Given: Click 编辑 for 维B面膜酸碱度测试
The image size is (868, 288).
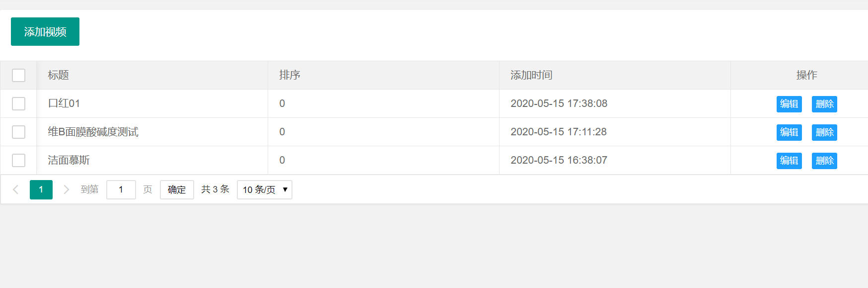Looking at the screenshot, I should pos(789,132).
